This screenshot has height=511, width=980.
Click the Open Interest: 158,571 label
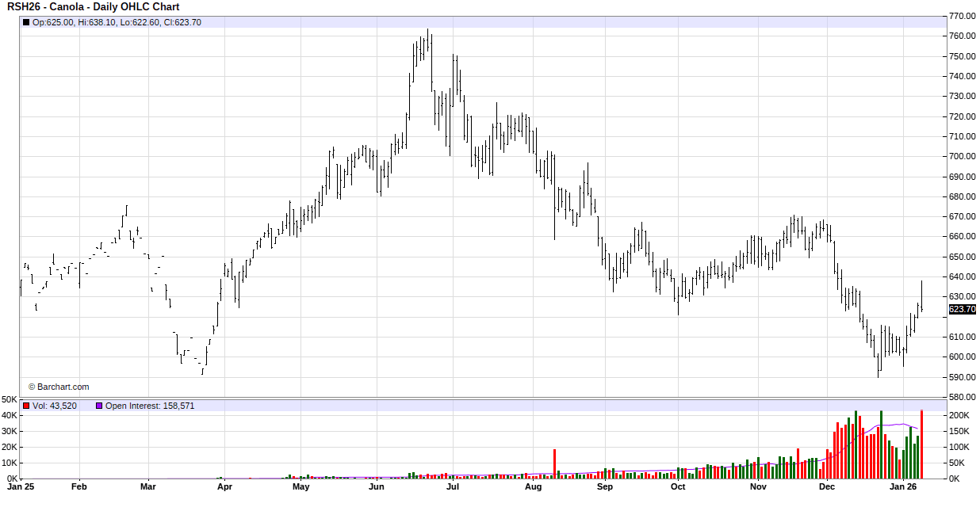(x=150, y=406)
